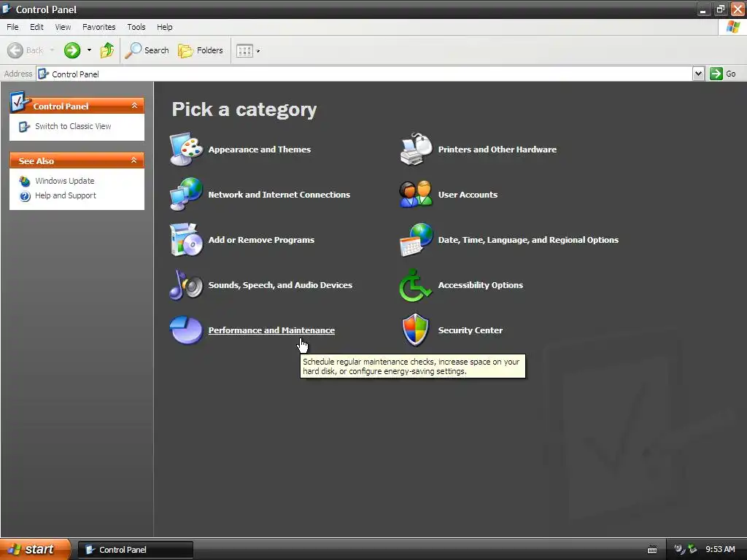
Task: Open the Add or Remove Programs link
Action: (x=261, y=240)
